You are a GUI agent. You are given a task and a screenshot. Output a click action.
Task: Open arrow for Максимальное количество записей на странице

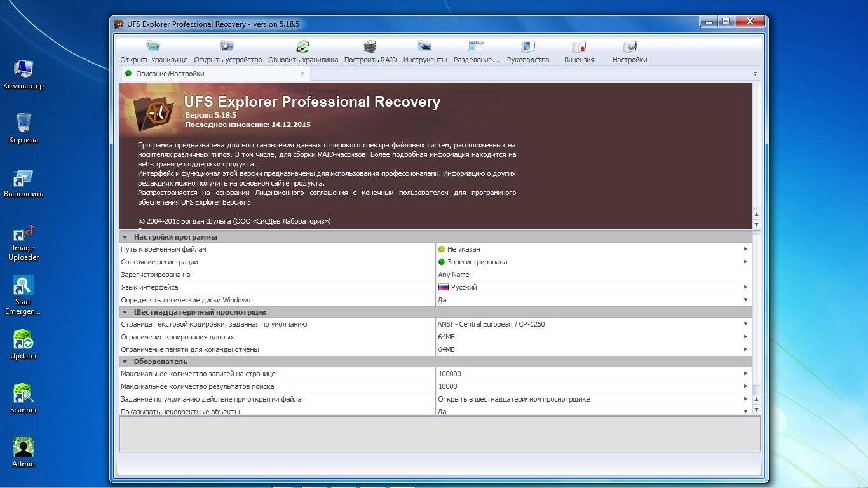(746, 374)
